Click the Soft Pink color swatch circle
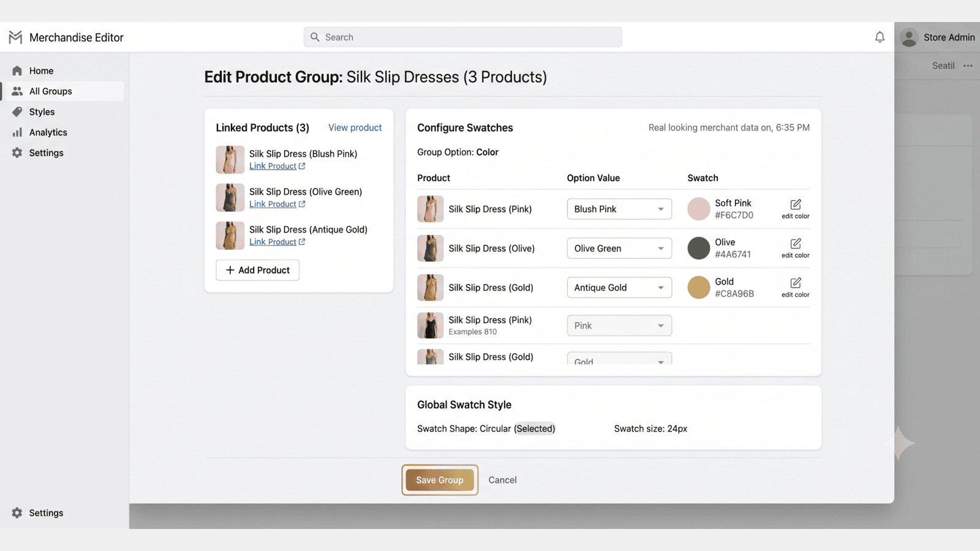980x551 pixels. [x=698, y=209]
